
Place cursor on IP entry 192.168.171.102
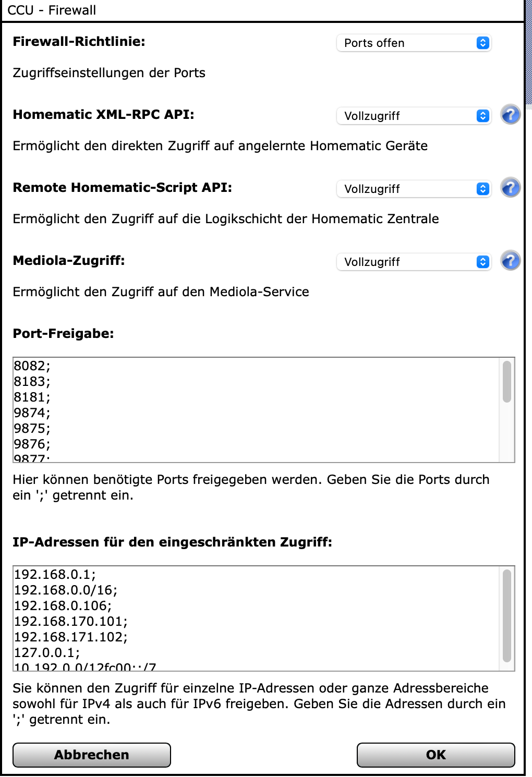click(x=70, y=637)
